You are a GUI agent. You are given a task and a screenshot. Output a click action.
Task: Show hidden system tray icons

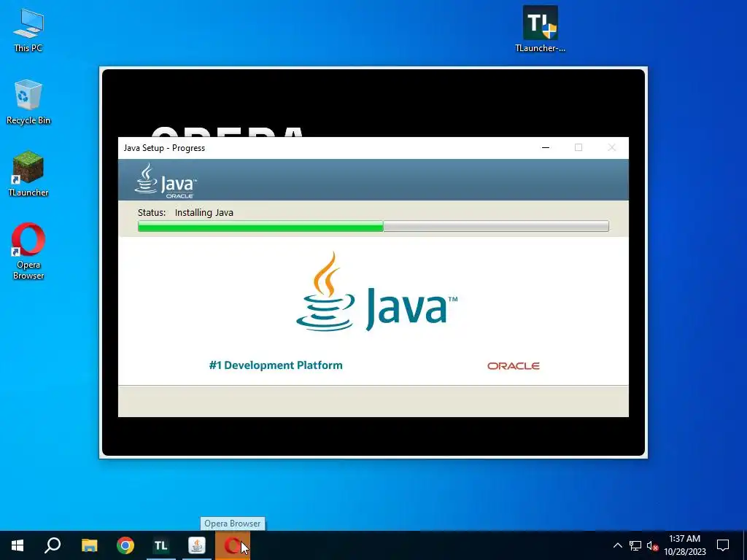pyautogui.click(x=617, y=545)
